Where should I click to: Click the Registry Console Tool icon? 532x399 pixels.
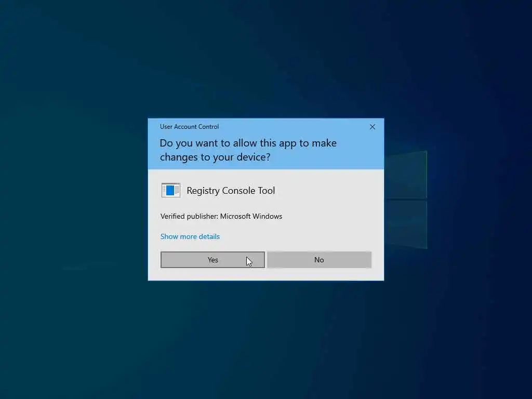coord(170,190)
